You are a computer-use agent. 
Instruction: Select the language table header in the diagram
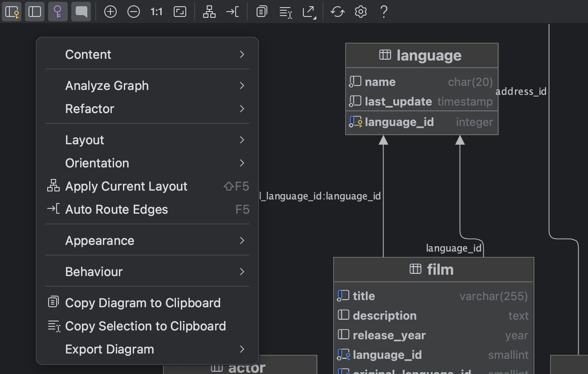tap(422, 55)
